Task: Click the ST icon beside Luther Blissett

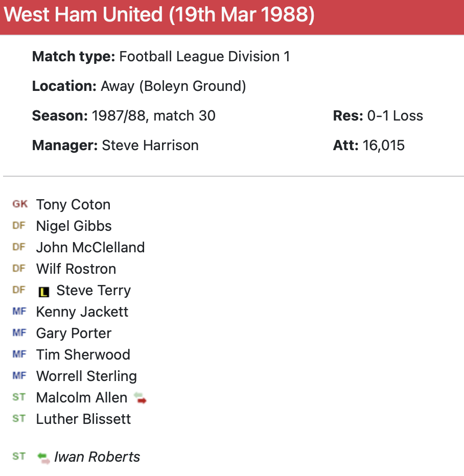Action: (x=19, y=419)
